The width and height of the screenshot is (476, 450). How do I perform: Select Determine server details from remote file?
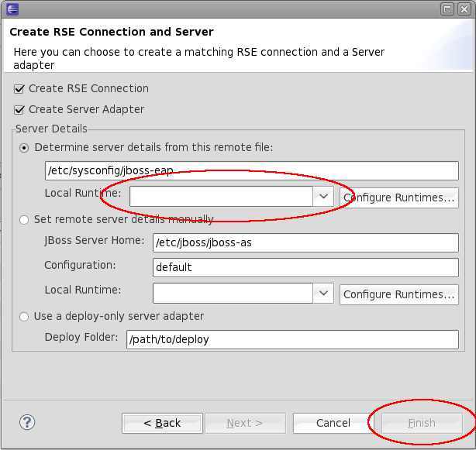pos(24,147)
